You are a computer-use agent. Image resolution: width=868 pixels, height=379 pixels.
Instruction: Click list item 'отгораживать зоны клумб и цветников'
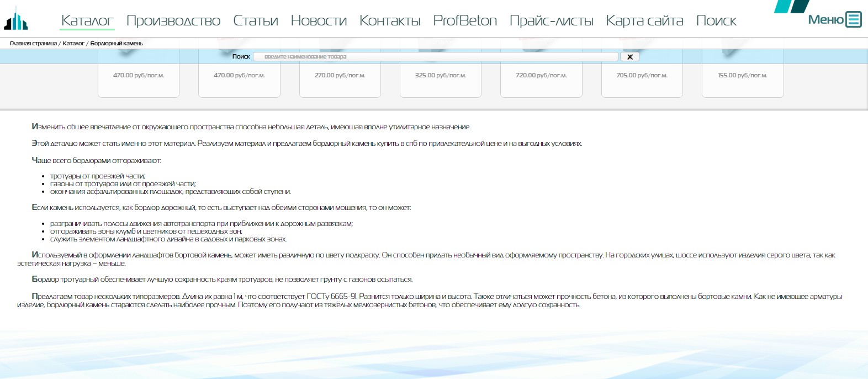click(146, 231)
